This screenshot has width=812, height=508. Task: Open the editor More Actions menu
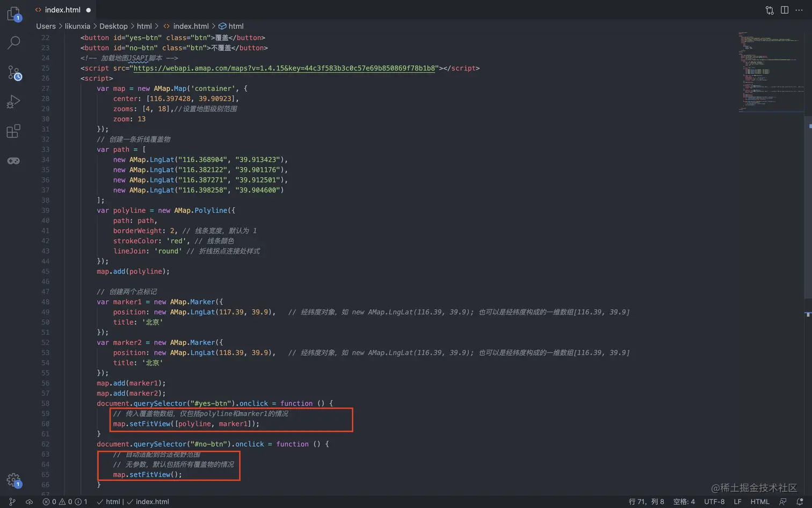tap(799, 10)
